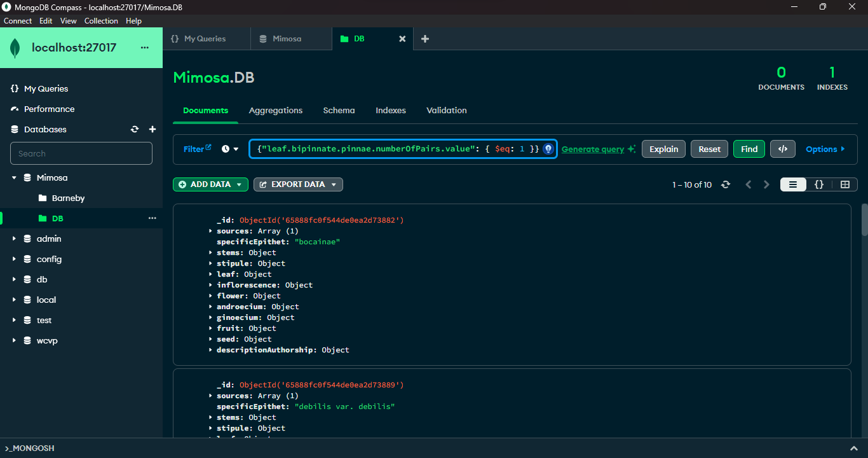Open Filter documentation external link icon
This screenshot has height=458, width=868.
pyautogui.click(x=208, y=148)
